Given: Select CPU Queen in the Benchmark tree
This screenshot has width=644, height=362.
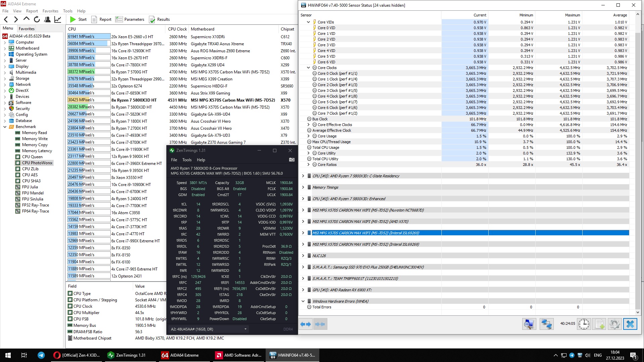Looking at the screenshot, I should (x=32, y=157).
